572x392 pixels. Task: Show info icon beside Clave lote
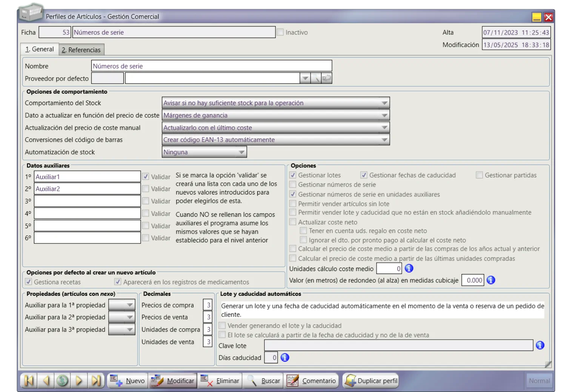pyautogui.click(x=540, y=345)
